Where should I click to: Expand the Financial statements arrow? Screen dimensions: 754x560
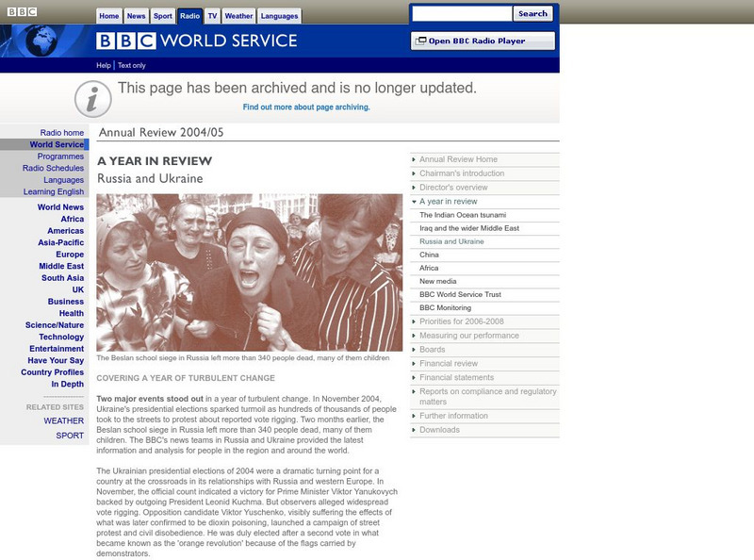click(414, 377)
